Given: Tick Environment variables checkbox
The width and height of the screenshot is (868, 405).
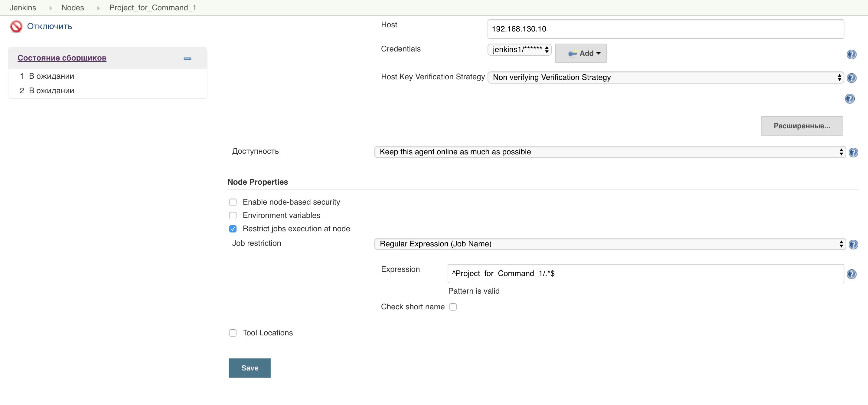Looking at the screenshot, I should coord(233,216).
